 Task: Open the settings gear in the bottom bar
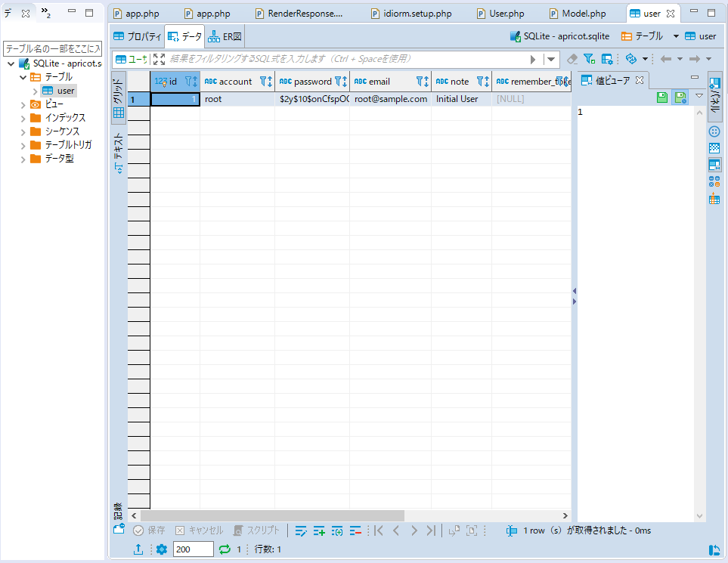pos(161,549)
